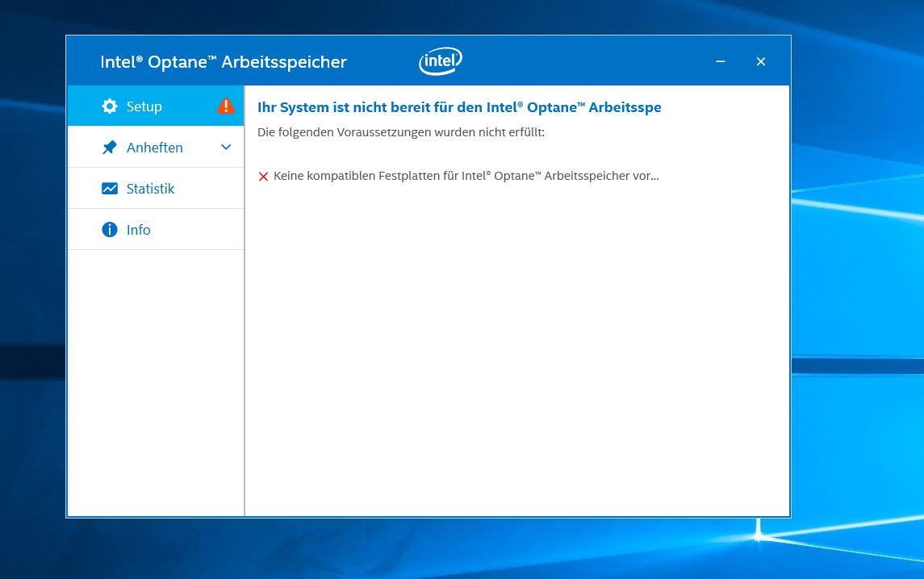Click the heading 'Ihr System ist nicht bereit'

tap(459, 107)
